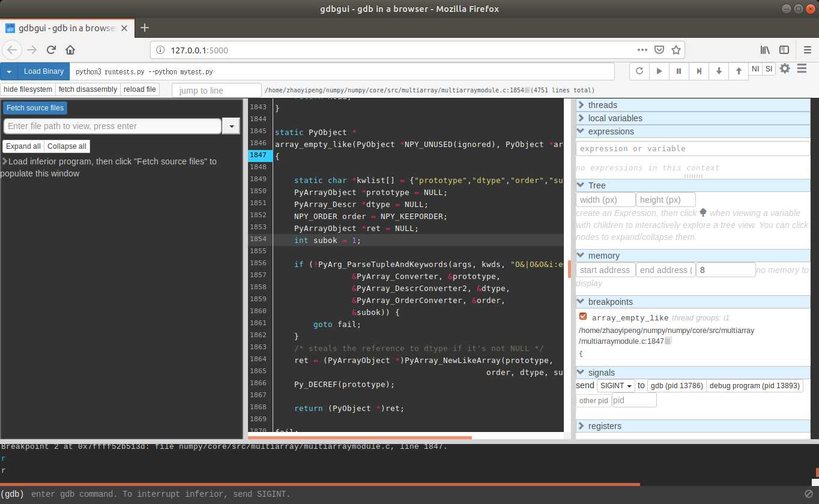Expand the registers section

pos(693,426)
